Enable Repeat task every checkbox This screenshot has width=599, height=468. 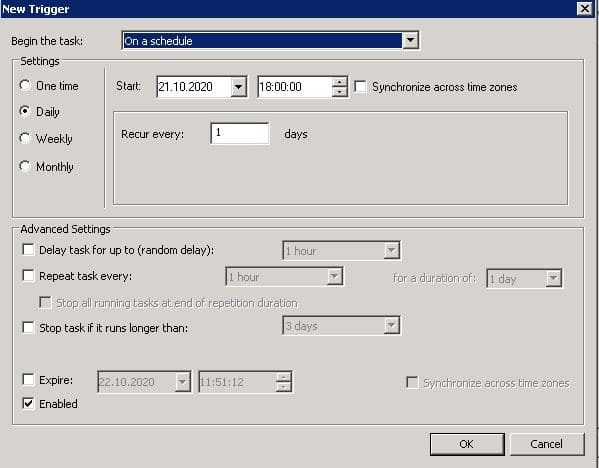tap(28, 275)
